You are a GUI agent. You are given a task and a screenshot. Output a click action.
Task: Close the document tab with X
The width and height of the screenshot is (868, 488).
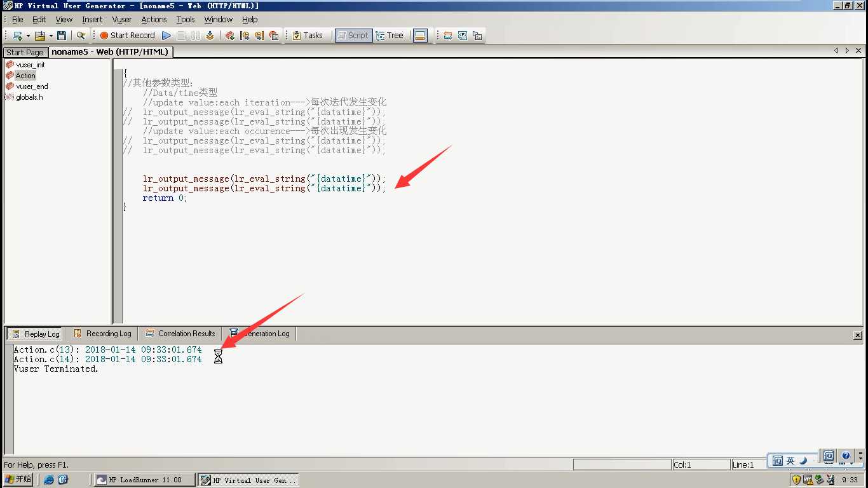click(x=858, y=51)
